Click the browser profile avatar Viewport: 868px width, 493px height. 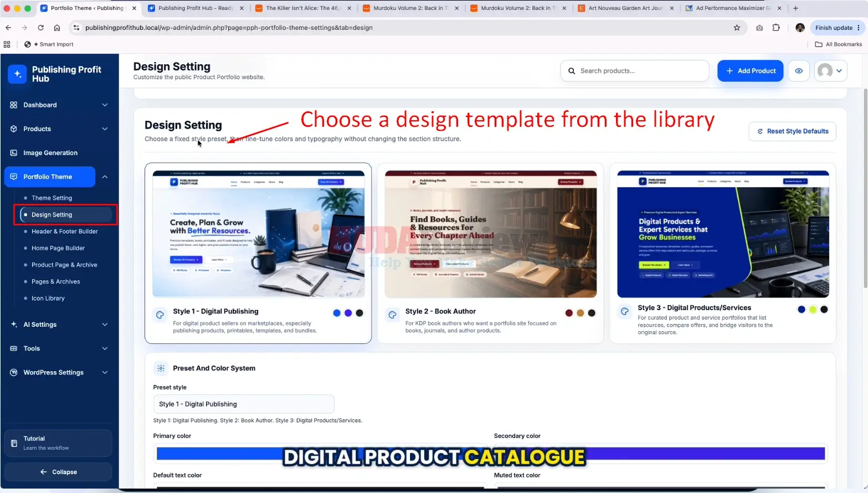pos(800,28)
